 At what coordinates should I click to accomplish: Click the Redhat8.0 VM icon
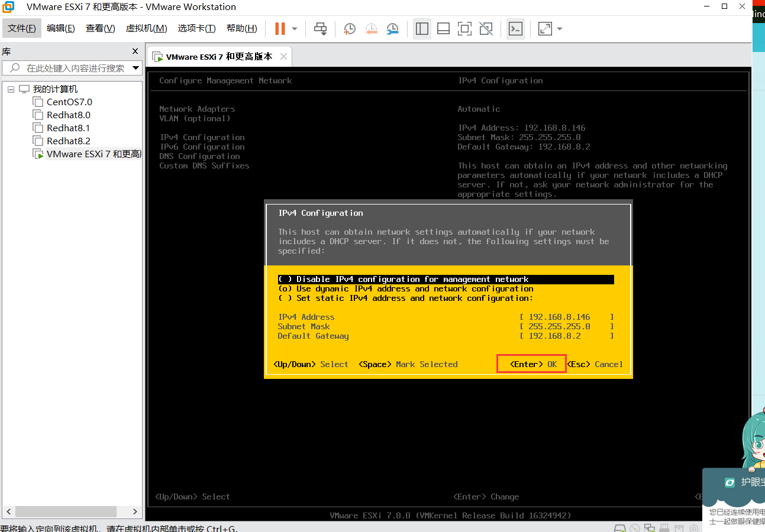click(38, 115)
